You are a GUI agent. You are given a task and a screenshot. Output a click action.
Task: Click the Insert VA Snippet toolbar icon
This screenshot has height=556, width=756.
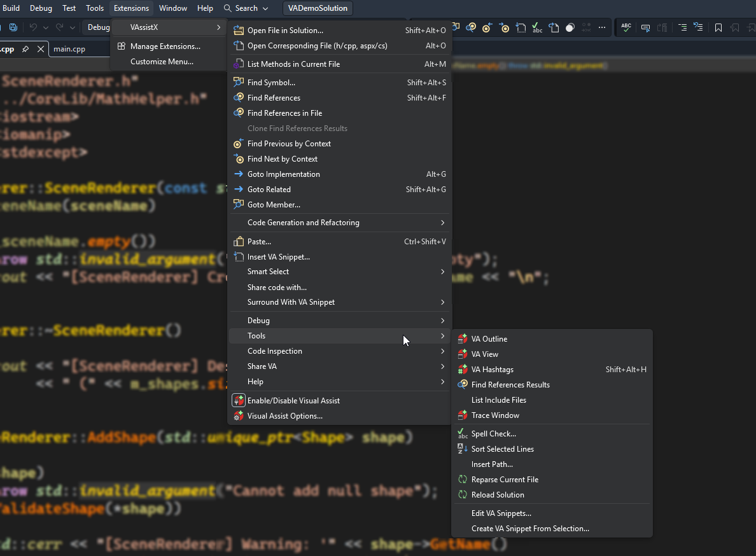(x=521, y=27)
